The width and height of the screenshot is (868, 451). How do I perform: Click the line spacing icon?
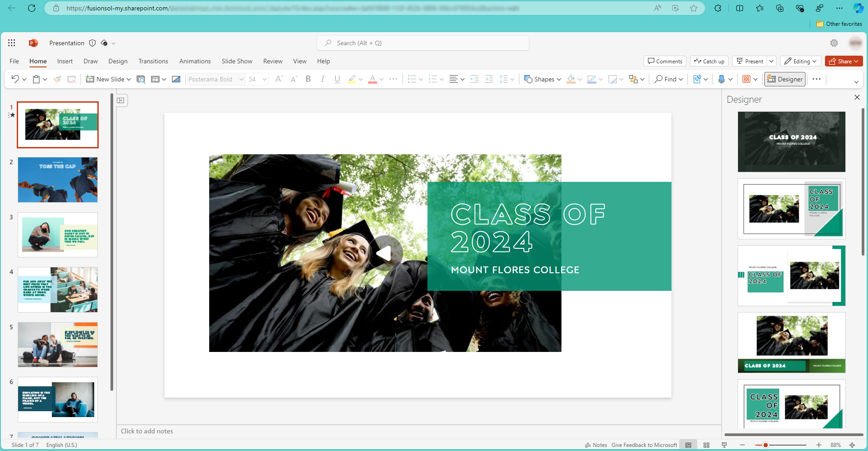pos(504,79)
